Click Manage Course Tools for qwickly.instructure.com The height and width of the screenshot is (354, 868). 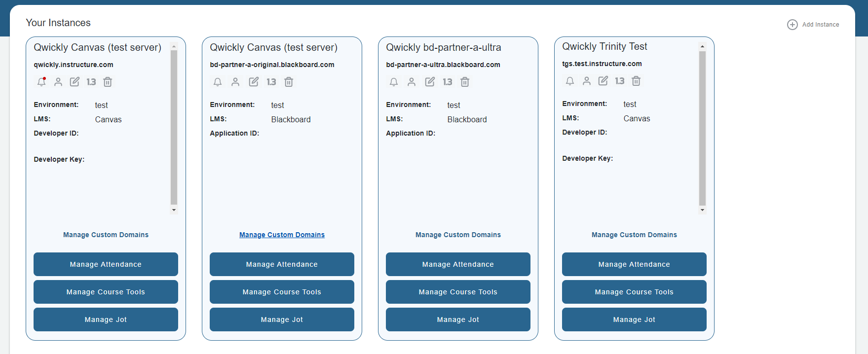(106, 292)
